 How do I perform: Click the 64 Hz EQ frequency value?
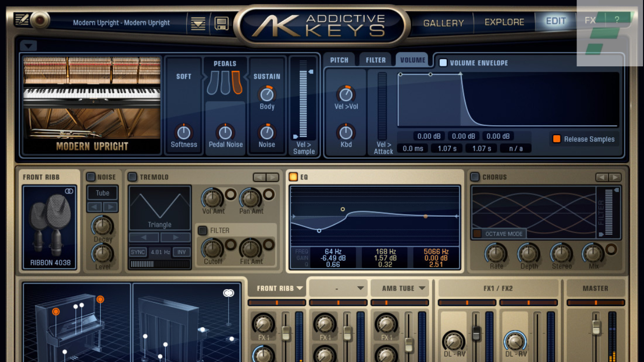(333, 251)
